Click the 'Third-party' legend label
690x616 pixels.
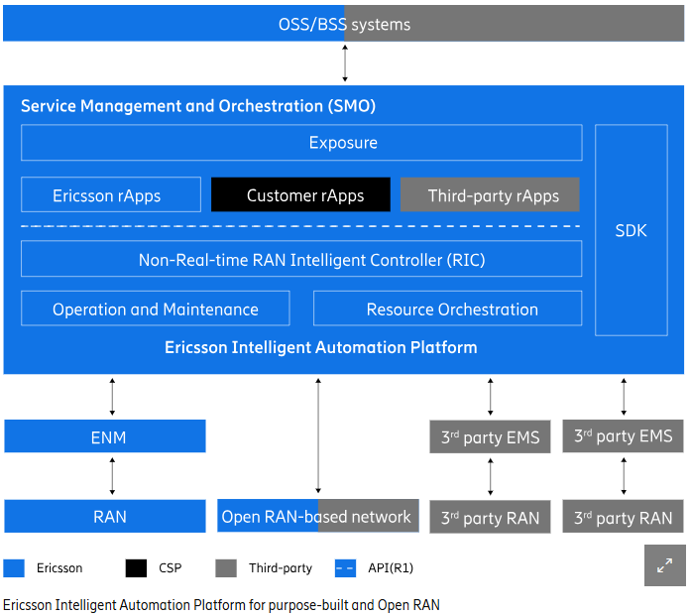pos(281,568)
